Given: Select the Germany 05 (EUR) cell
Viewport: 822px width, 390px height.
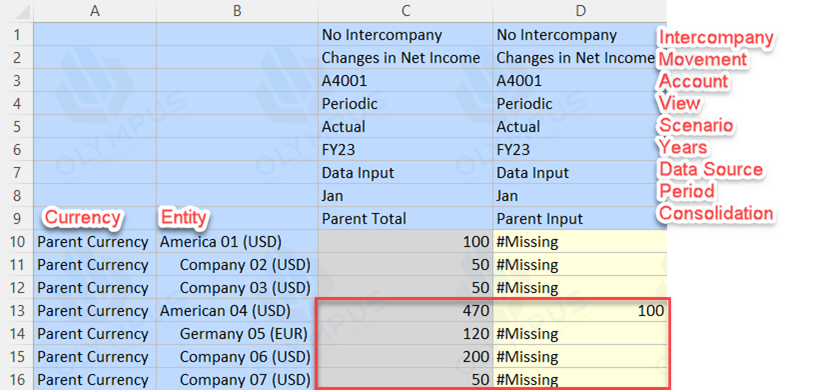Looking at the screenshot, I should click(x=237, y=334).
